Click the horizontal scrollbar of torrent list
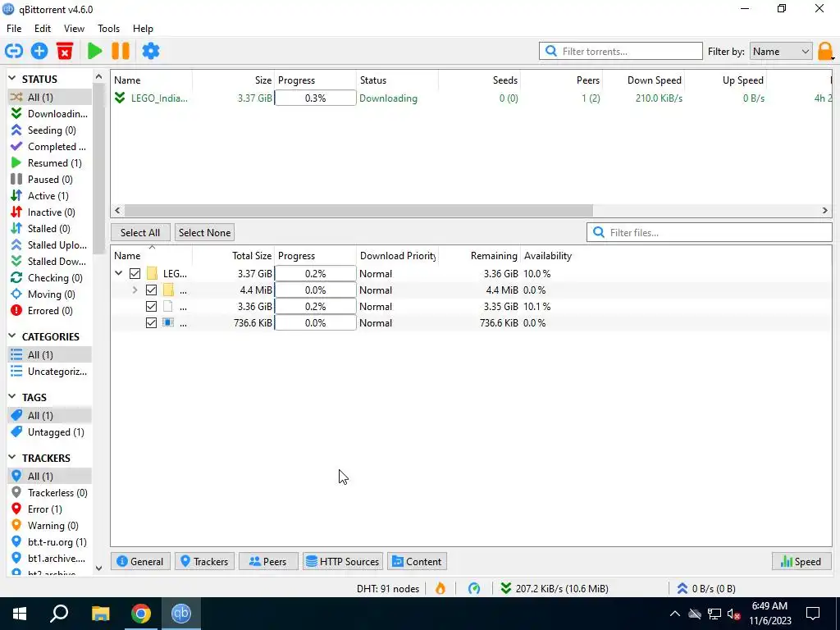 click(x=358, y=211)
